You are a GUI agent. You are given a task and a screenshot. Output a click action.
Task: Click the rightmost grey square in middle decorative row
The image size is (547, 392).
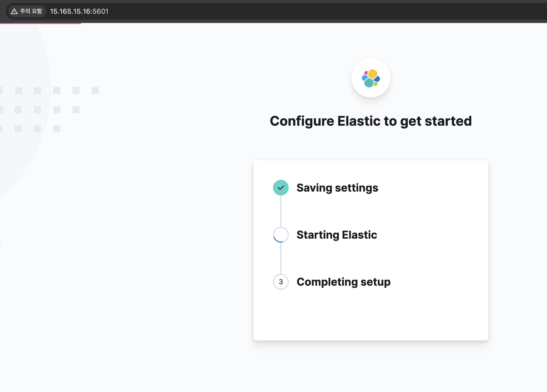click(76, 110)
